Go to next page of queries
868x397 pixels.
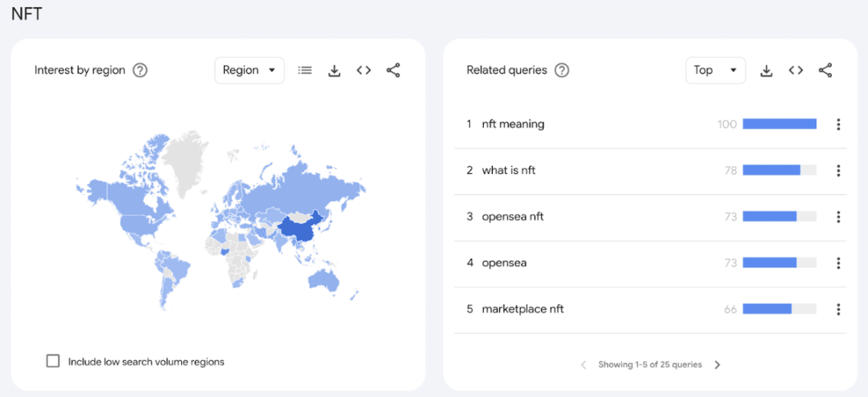(717, 365)
